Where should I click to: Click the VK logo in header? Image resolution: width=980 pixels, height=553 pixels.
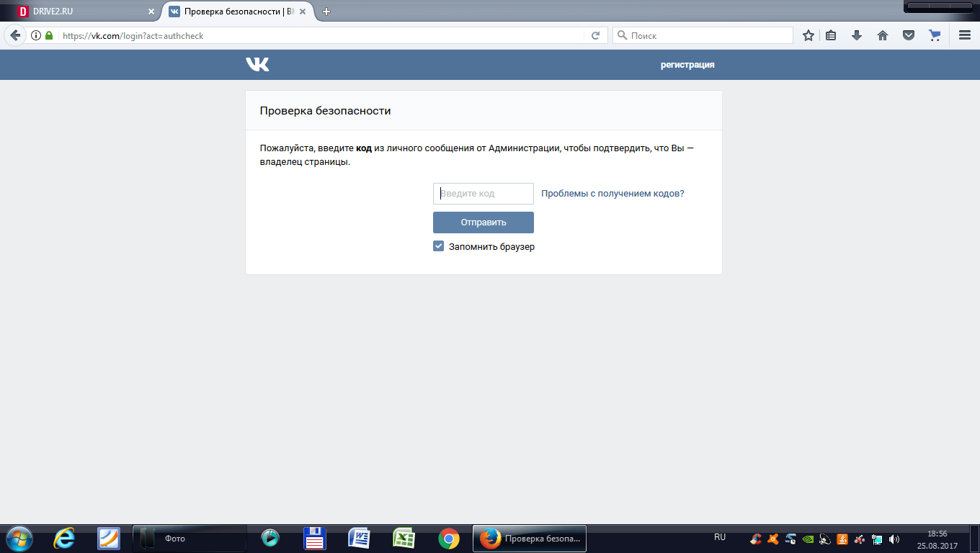[x=257, y=65]
